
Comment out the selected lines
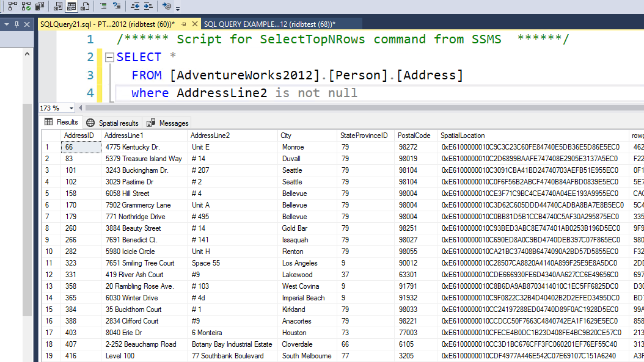103,5
